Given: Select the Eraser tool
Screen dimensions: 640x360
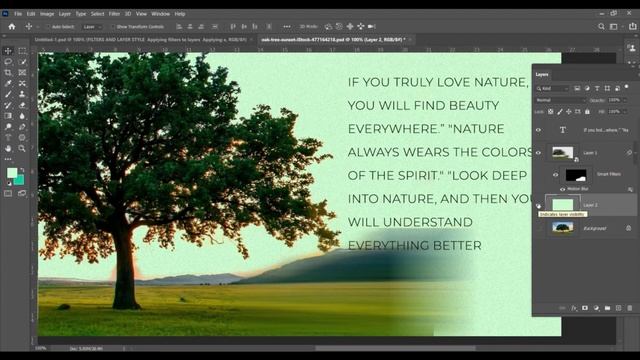Looking at the screenshot, I should click(22, 105).
